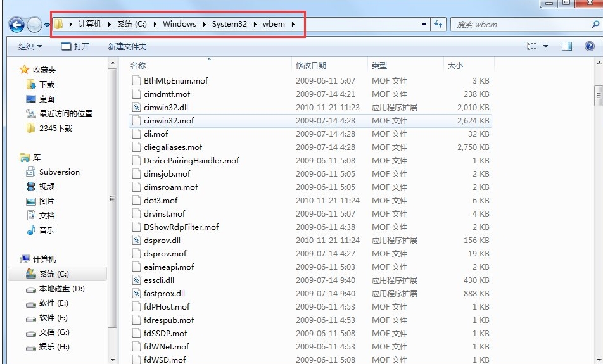Click the refresh button beside address bar
Viewport: 603px width, 364px height.
click(438, 25)
